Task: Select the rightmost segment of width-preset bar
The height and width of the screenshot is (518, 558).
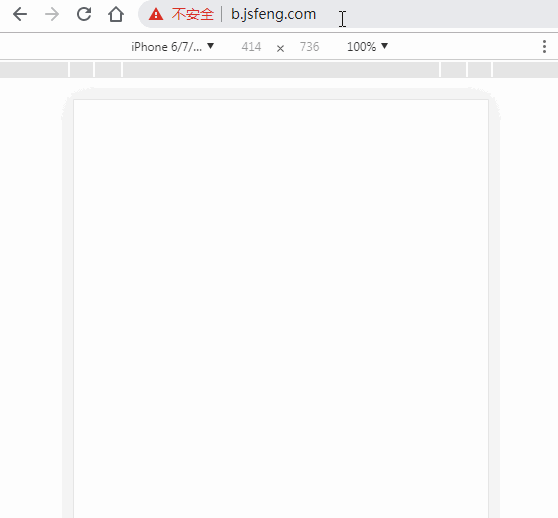Action: (x=525, y=69)
